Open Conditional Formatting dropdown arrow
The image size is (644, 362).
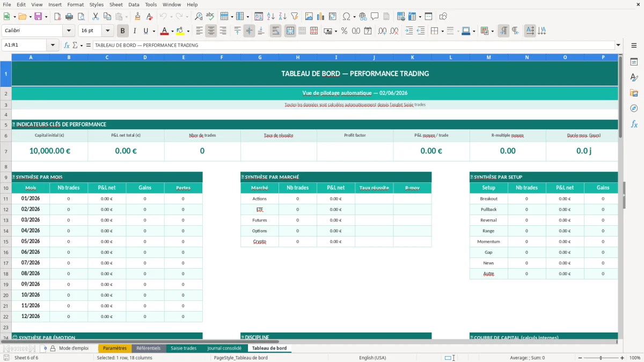pos(492,31)
